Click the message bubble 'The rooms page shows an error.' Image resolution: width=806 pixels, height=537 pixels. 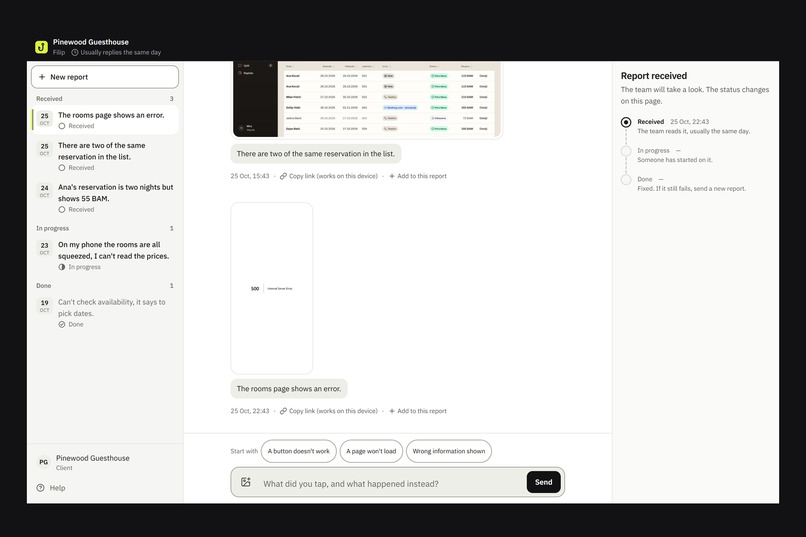(289, 388)
